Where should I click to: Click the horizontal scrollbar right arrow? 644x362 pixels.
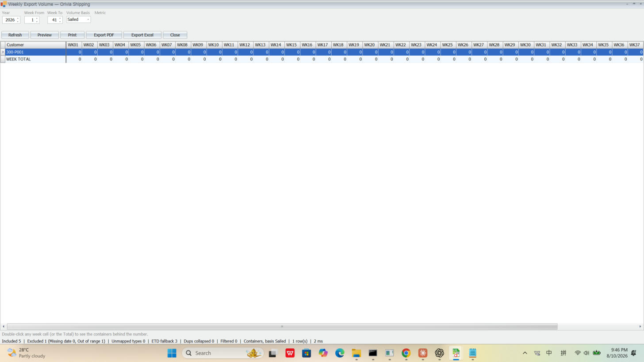(640, 327)
